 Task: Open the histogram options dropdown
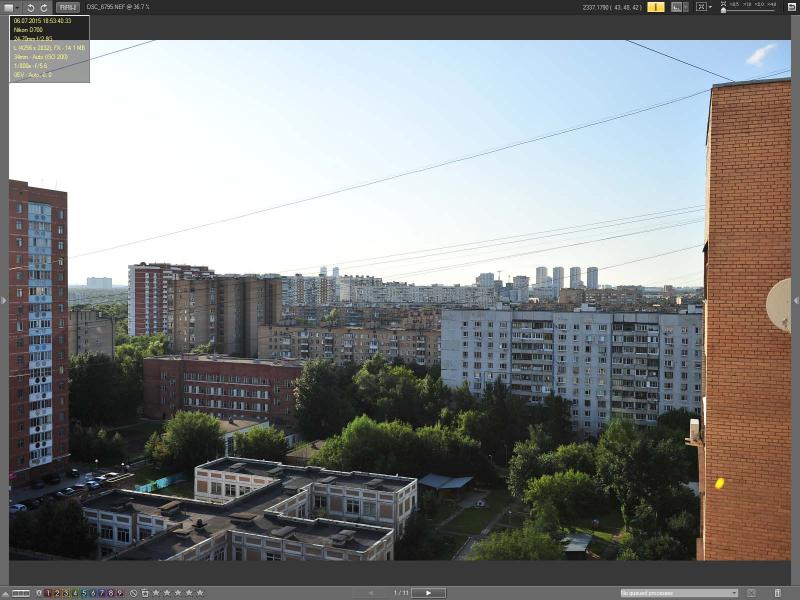(686, 7)
